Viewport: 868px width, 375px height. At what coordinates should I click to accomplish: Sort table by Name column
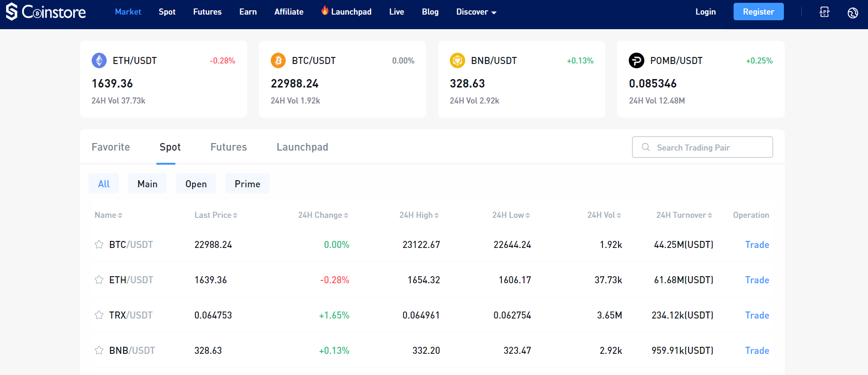click(109, 215)
